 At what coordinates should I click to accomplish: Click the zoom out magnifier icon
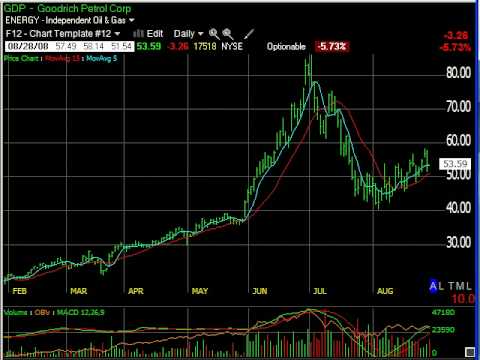pos(228,34)
